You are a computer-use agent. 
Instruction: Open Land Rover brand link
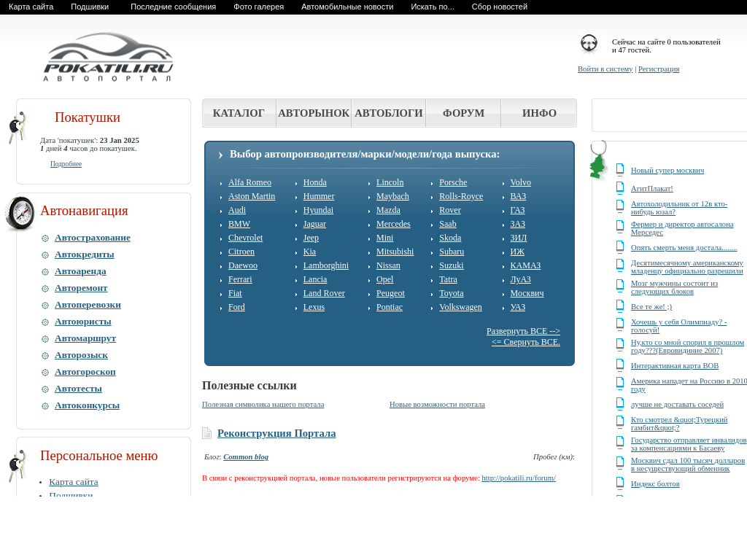pyautogui.click(x=324, y=293)
